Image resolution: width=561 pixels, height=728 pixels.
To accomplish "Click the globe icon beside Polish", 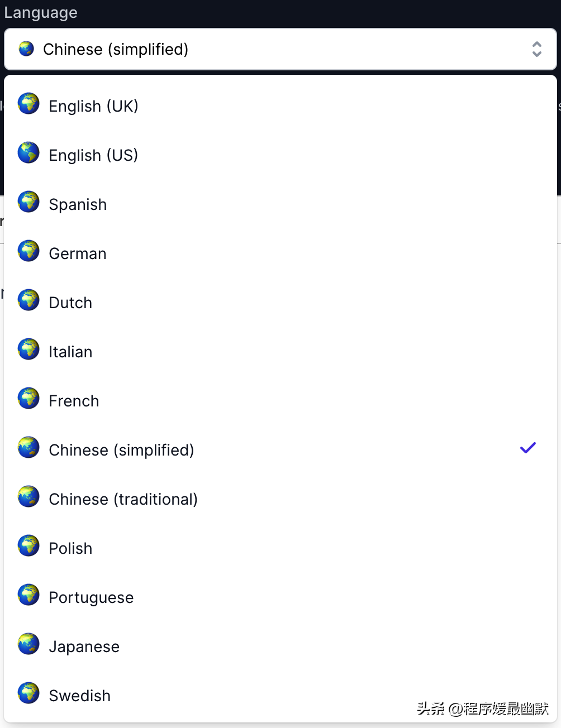I will (x=28, y=546).
